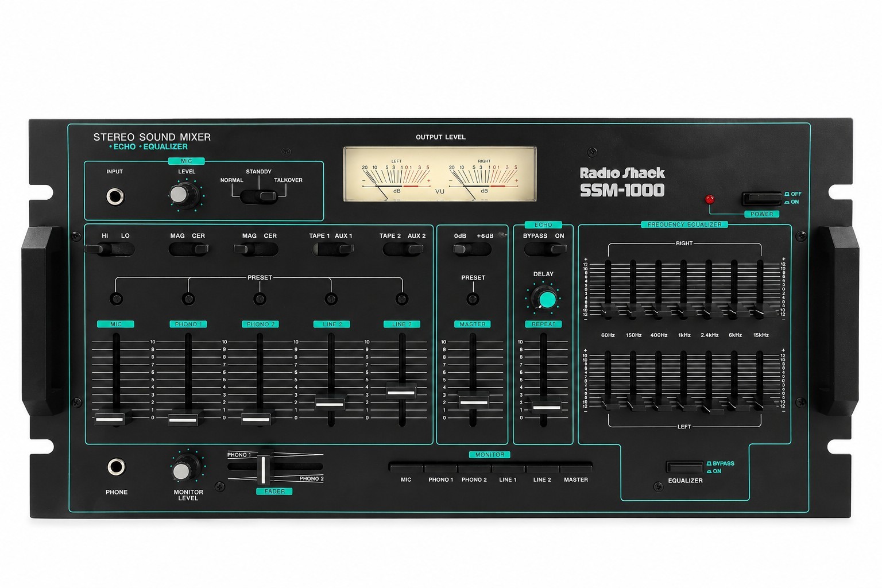Screen dimensions: 882x588
Task: Toggle the Echo BYPASS/ON switch
Action: (x=545, y=249)
